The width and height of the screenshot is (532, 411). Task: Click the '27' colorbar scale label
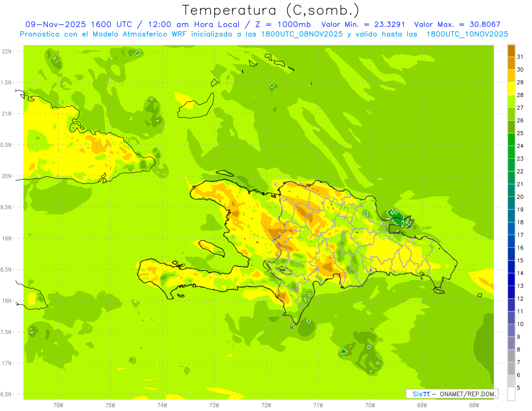coord(520,107)
